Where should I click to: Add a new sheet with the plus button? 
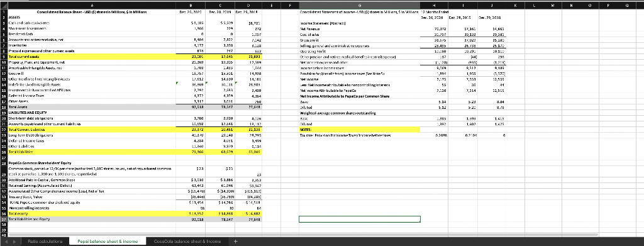click(x=235, y=242)
